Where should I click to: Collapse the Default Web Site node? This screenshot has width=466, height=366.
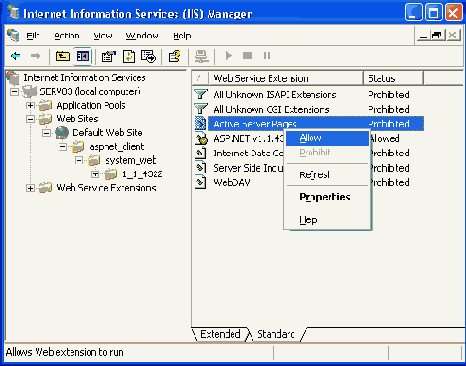tap(46, 133)
